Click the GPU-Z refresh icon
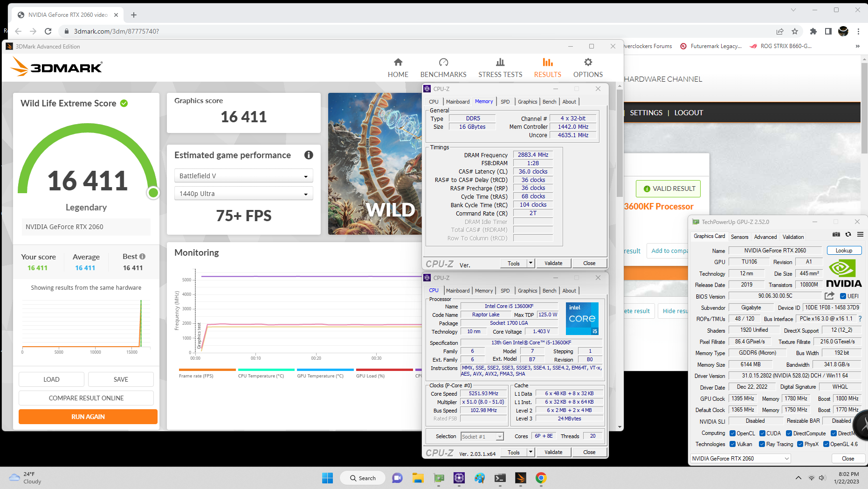 pyautogui.click(x=848, y=234)
